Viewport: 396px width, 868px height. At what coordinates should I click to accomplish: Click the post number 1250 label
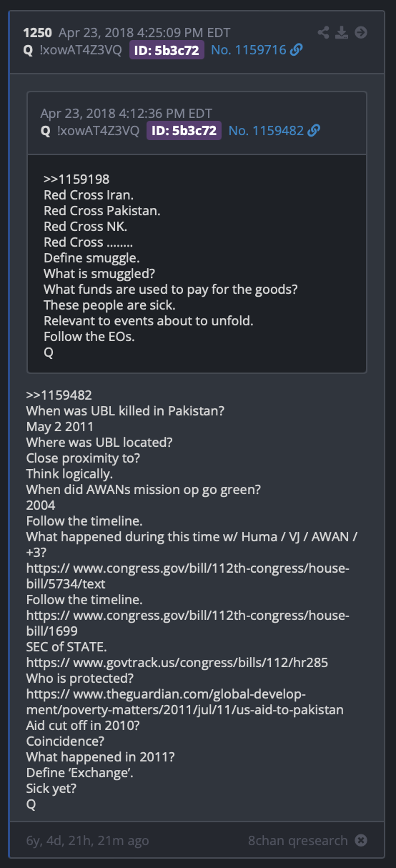36,33
